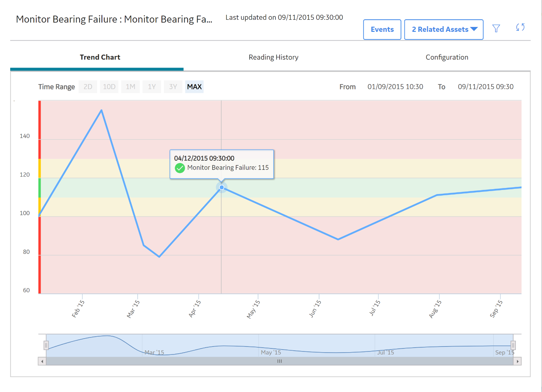Select the 3Y time range

(x=173, y=87)
